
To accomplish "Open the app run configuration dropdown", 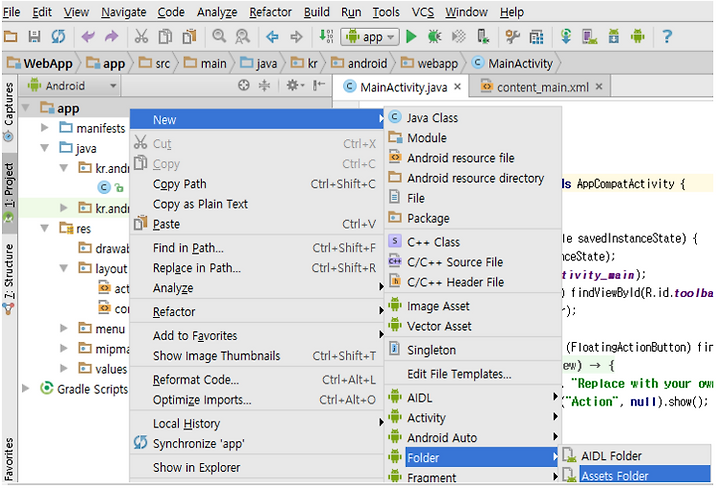I will (370, 37).
